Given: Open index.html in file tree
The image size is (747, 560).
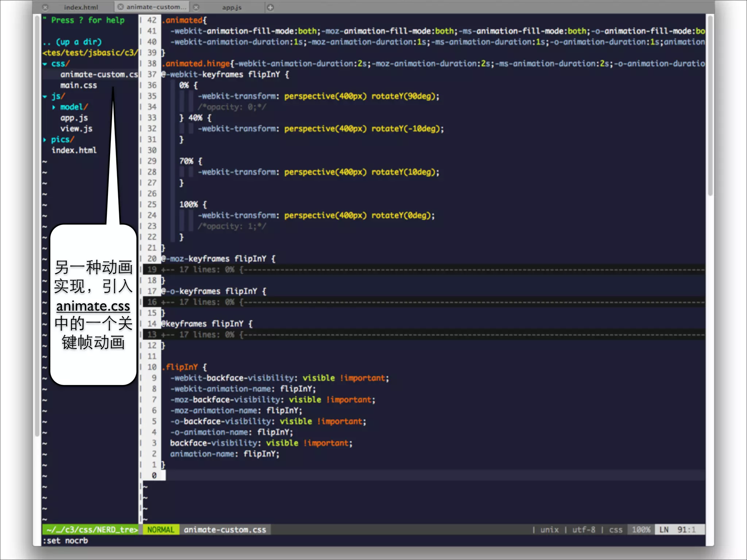Looking at the screenshot, I should 74,150.
